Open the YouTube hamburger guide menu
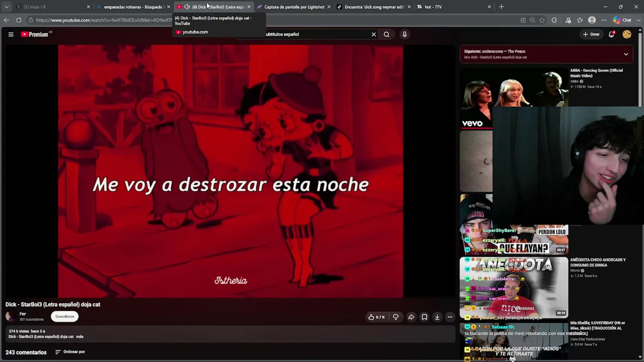 [11, 34]
